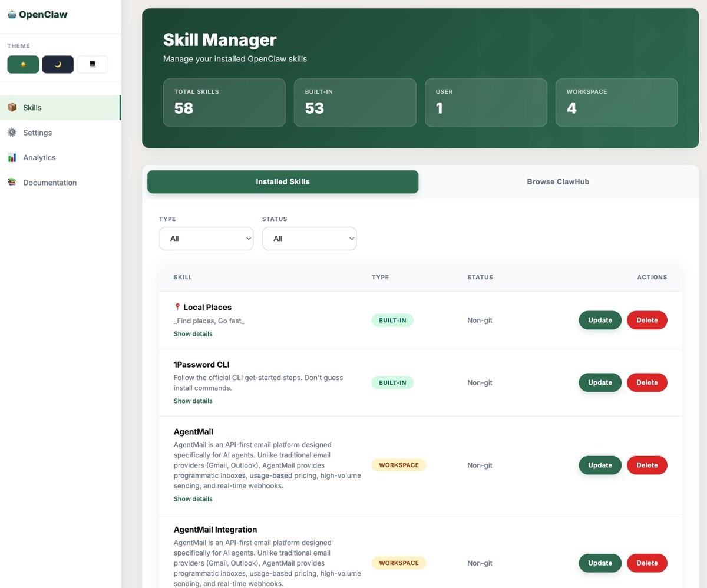Open the Settings sidebar item

tap(61, 133)
